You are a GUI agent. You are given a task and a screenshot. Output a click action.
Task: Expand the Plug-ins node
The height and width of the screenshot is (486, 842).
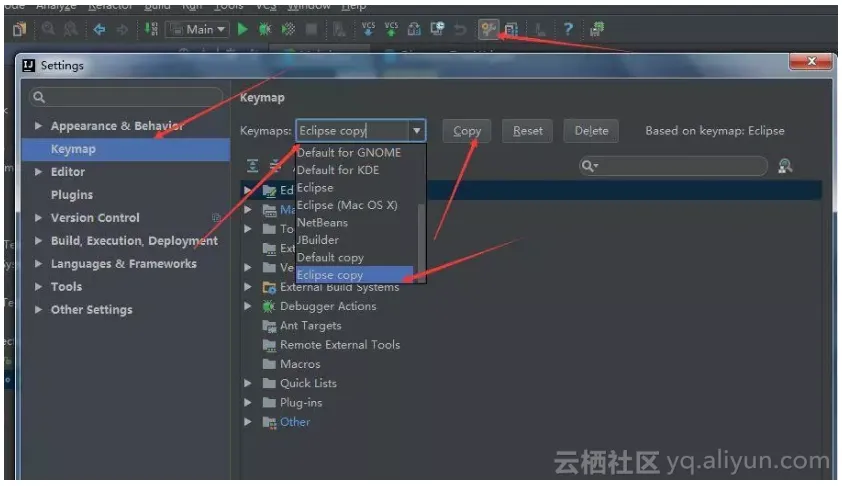248,403
